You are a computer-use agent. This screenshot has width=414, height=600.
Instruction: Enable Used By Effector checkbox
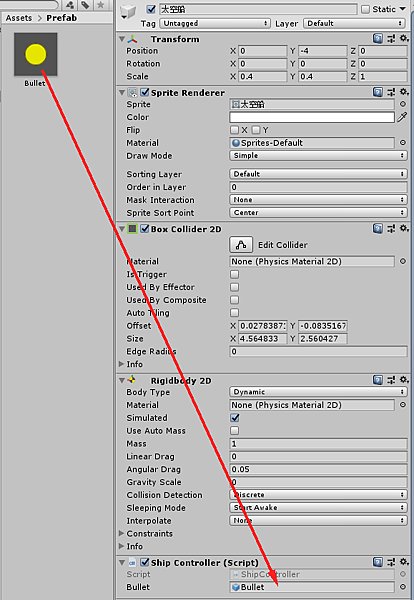[235, 287]
